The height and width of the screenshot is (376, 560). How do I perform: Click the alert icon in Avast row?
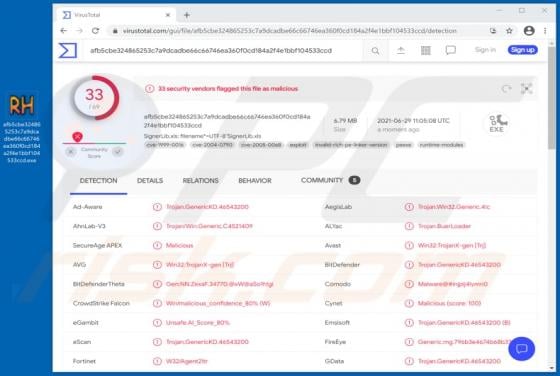pyautogui.click(x=409, y=245)
